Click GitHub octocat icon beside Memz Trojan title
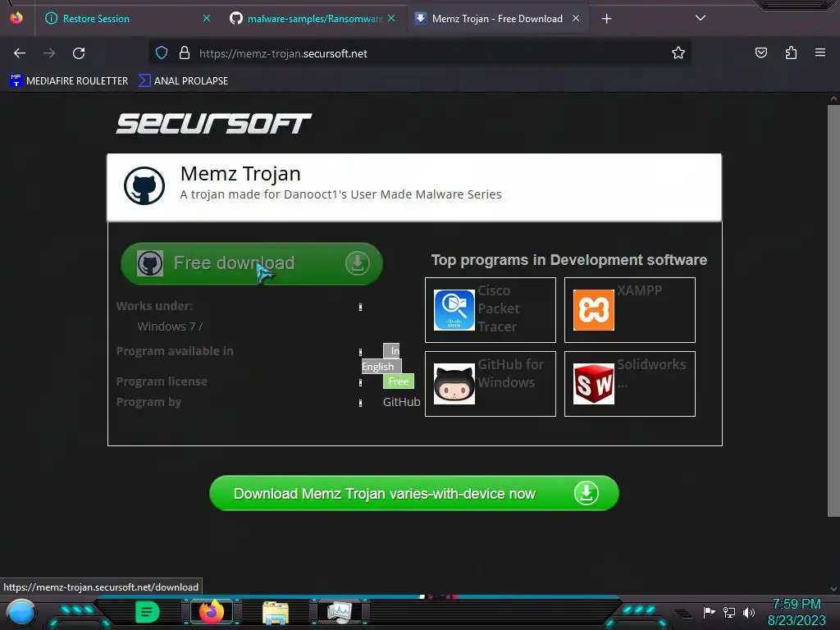The width and height of the screenshot is (840, 630). [144, 186]
